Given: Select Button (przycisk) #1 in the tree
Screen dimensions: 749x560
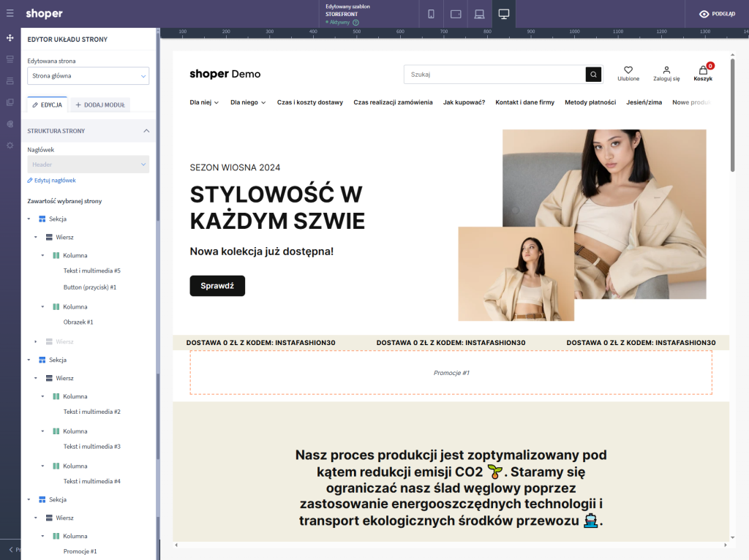Looking at the screenshot, I should pos(89,287).
